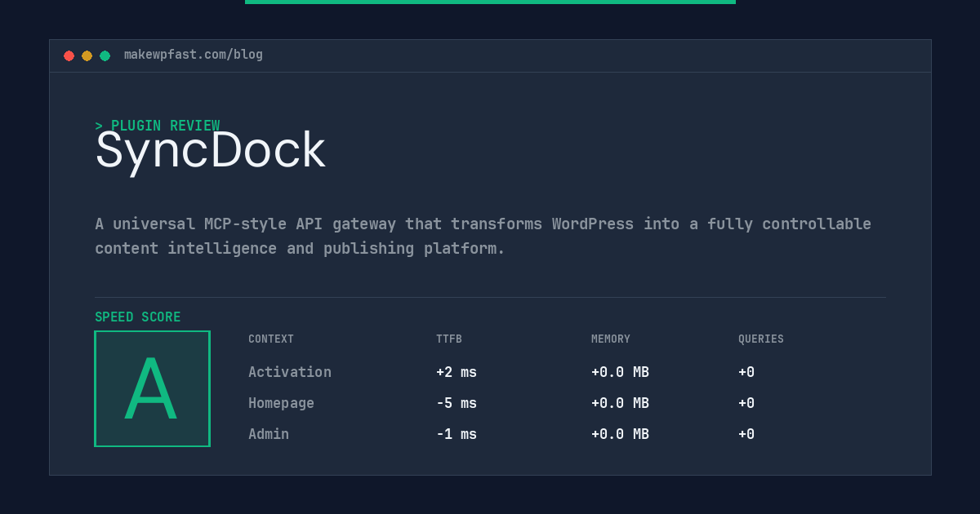The width and height of the screenshot is (980, 514).
Task: Click the QUERIES column header
Action: (x=761, y=339)
